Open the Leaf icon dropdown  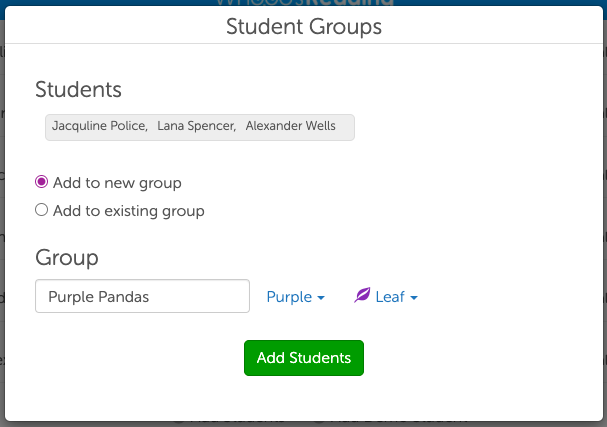386,297
